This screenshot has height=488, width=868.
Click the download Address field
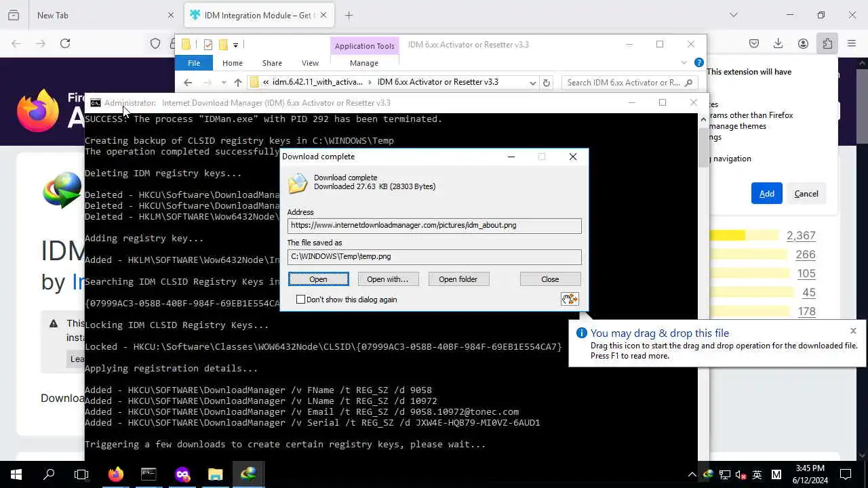click(434, 225)
